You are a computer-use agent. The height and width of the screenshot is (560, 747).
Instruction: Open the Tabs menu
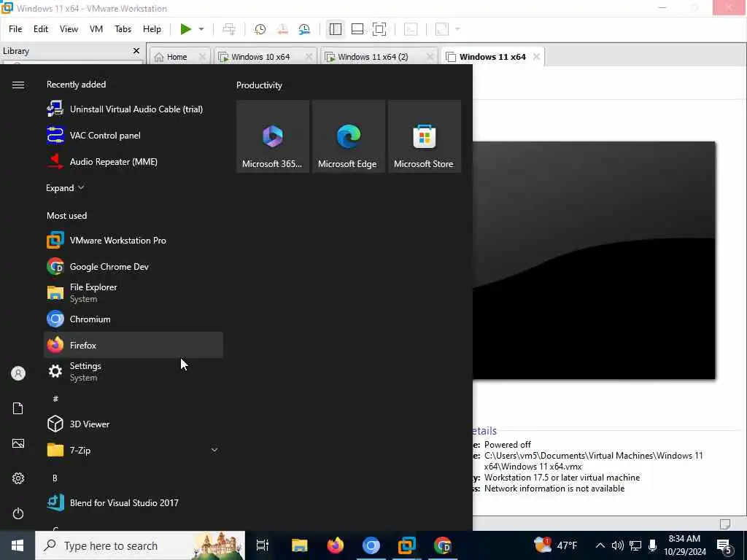click(x=123, y=29)
